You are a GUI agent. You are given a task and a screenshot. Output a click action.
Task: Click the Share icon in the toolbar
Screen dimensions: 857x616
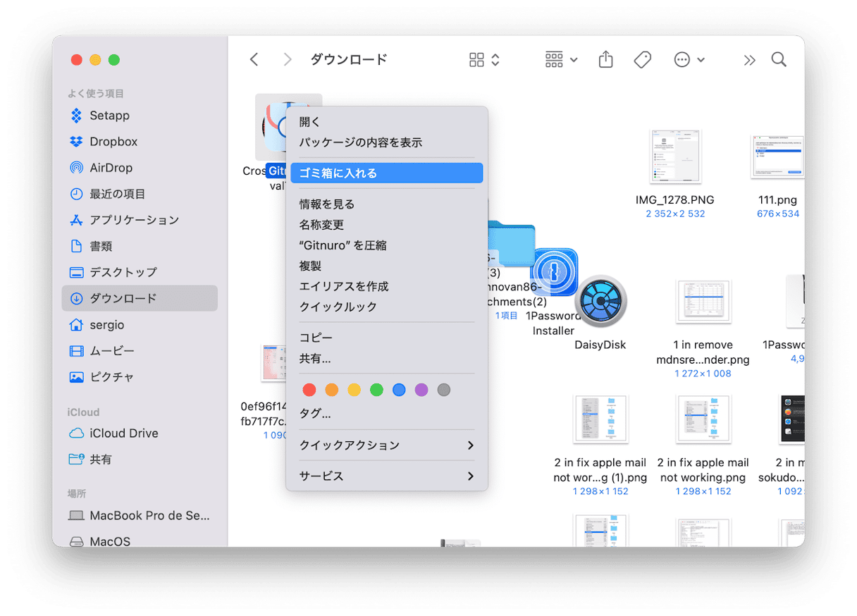pos(605,60)
